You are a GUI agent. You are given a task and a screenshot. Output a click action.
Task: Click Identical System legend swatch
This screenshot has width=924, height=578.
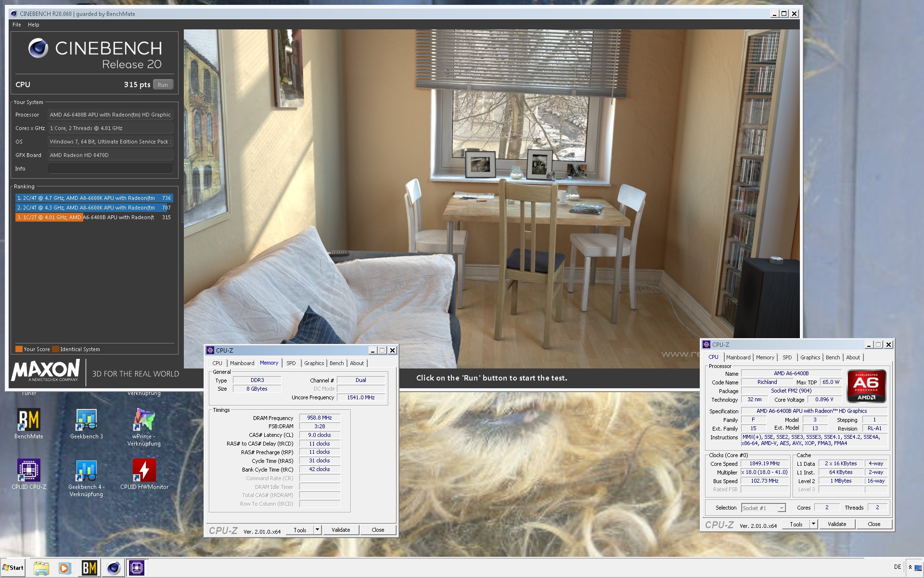pos(55,349)
